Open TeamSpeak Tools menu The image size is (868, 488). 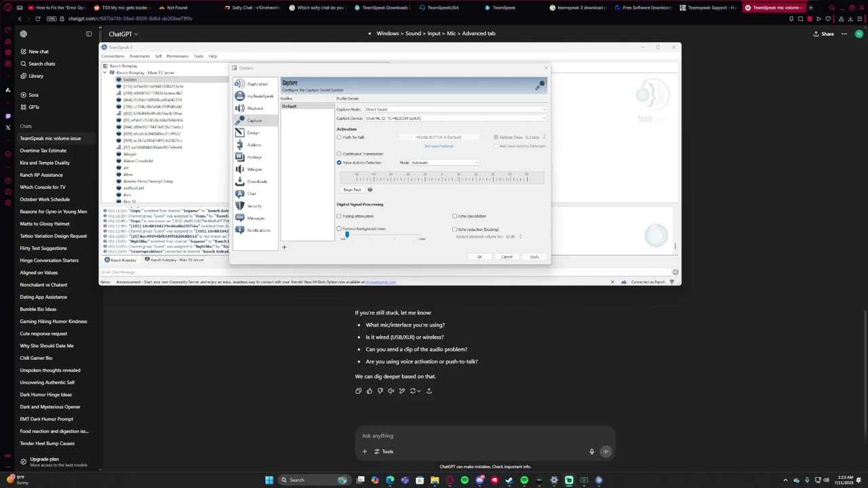click(x=199, y=56)
